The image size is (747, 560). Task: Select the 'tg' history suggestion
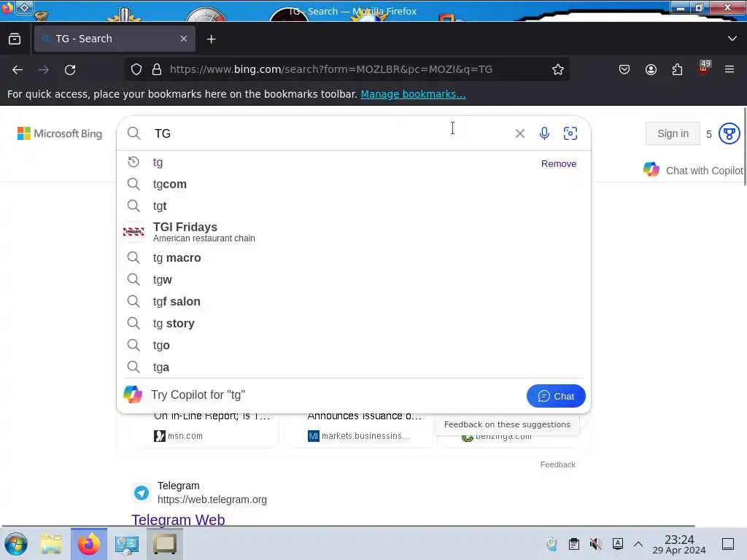[x=158, y=163]
